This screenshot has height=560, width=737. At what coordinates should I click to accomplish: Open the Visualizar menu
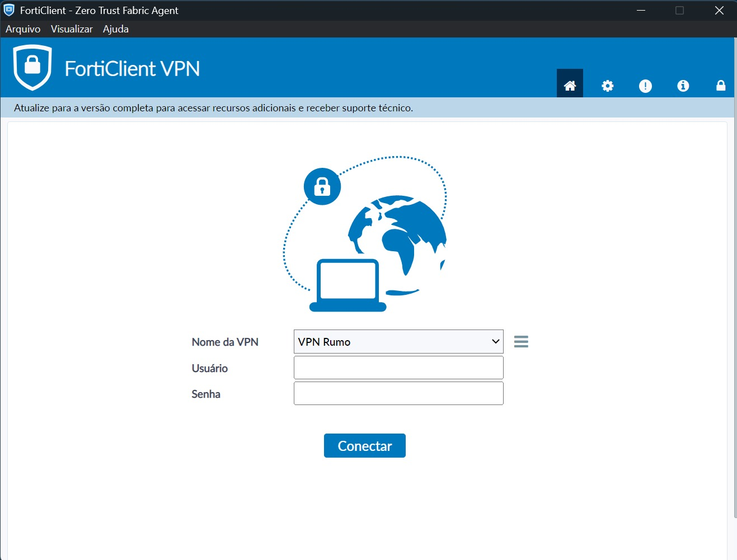72,29
